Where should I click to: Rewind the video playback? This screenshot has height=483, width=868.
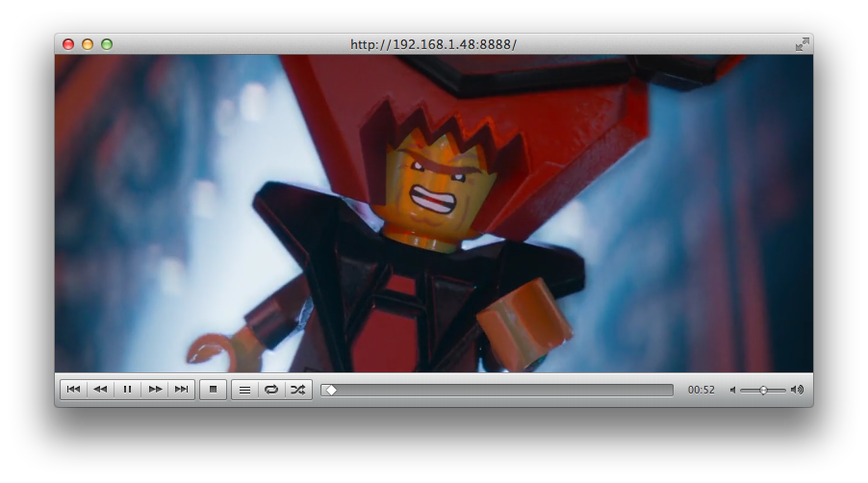(100, 390)
